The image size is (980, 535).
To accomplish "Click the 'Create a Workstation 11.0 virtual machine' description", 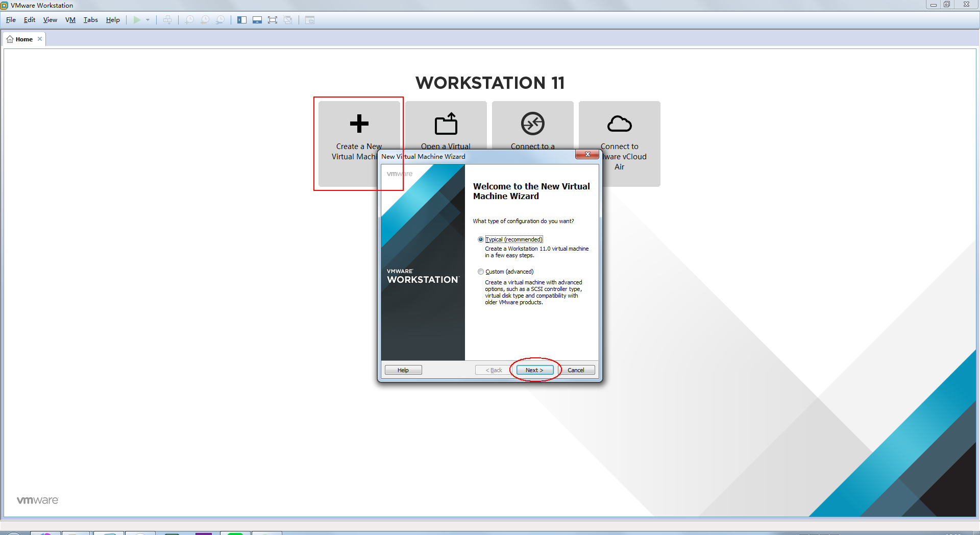I will (x=537, y=252).
